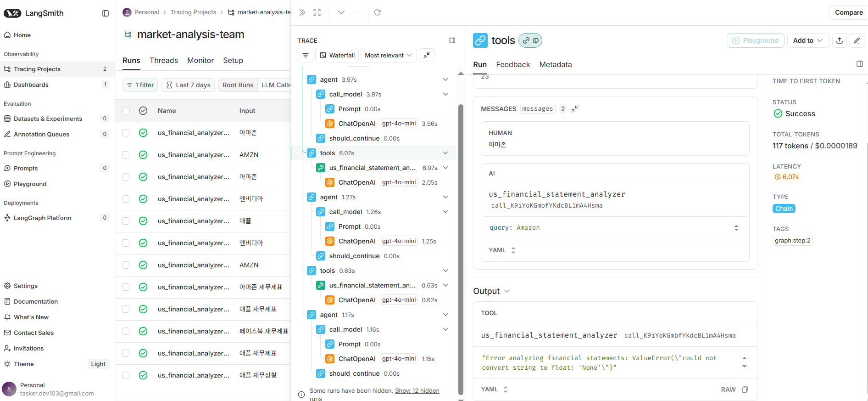
Task: Click RAW output view
Action: click(x=728, y=390)
